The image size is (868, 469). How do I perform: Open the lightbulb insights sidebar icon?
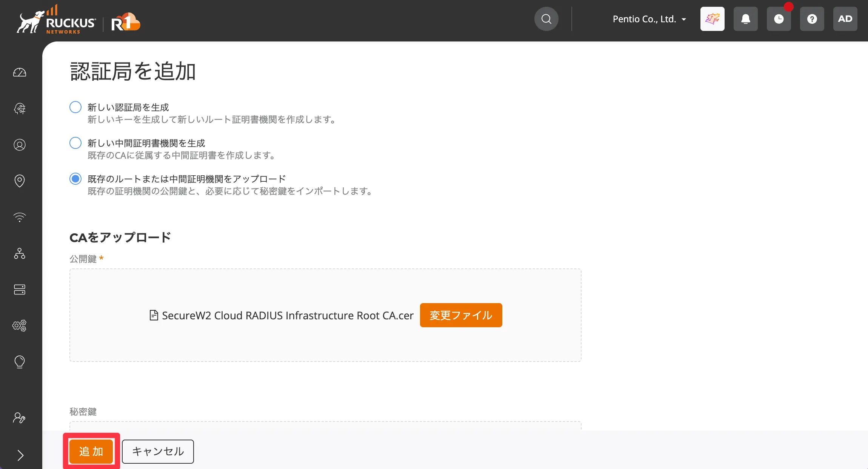(x=20, y=362)
